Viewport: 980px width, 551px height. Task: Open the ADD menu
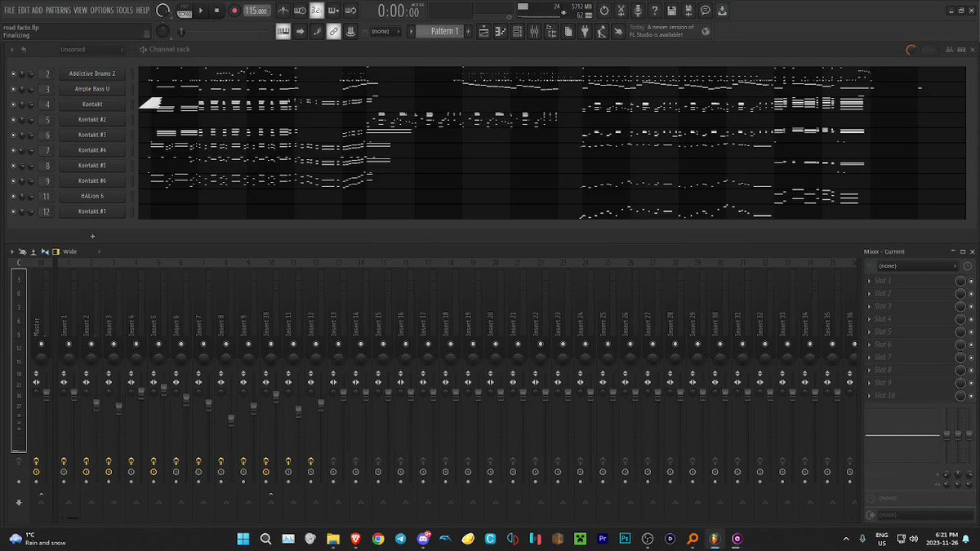point(38,10)
